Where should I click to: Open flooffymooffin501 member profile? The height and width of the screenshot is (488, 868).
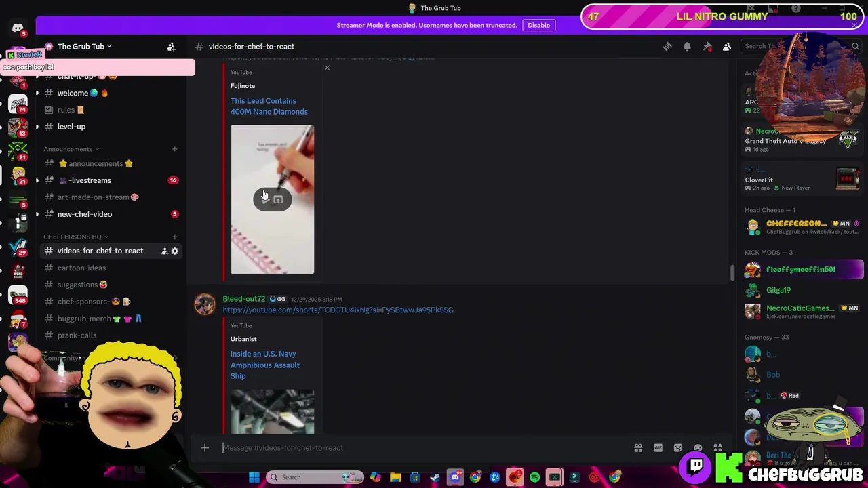(803, 269)
